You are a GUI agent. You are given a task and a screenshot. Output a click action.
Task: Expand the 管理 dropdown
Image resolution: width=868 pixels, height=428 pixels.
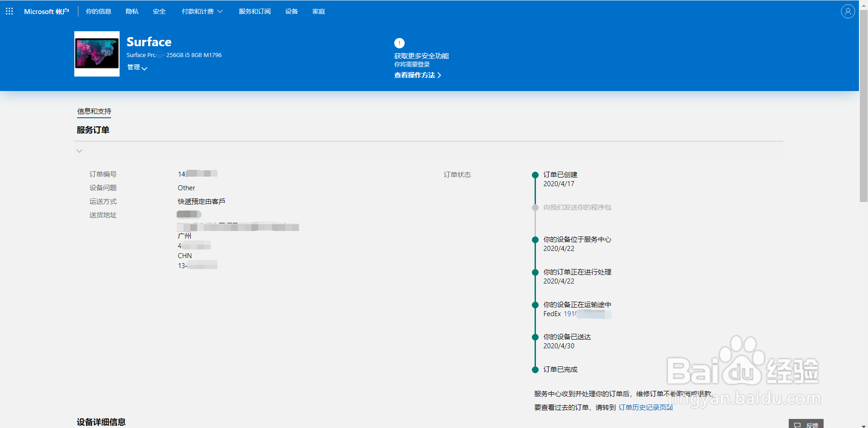click(x=137, y=67)
